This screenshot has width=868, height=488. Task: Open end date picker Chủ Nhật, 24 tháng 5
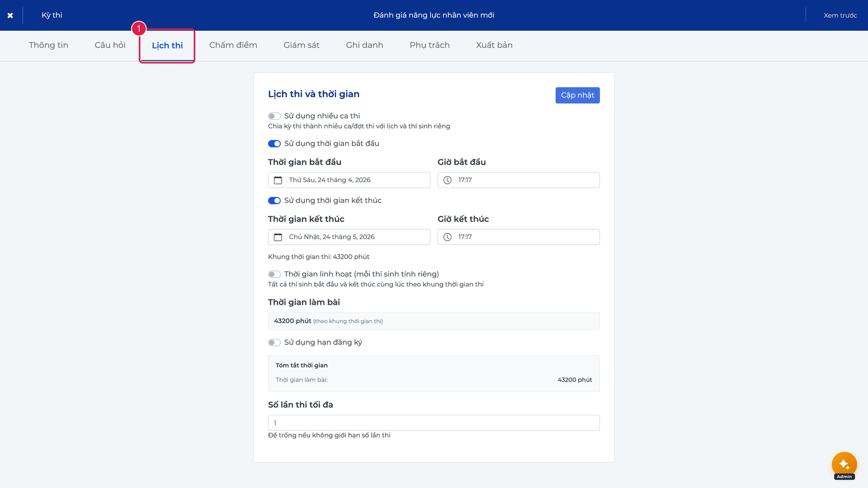(349, 237)
